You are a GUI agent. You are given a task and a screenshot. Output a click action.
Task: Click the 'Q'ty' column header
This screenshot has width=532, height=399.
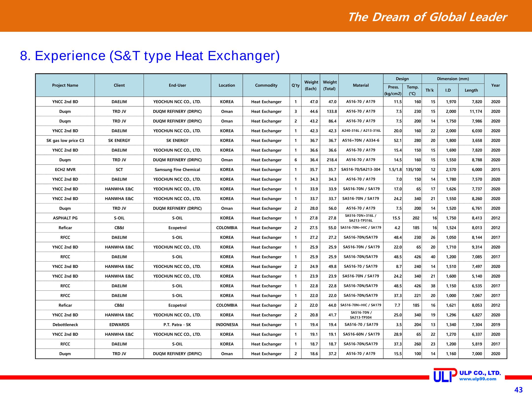(296, 85)
